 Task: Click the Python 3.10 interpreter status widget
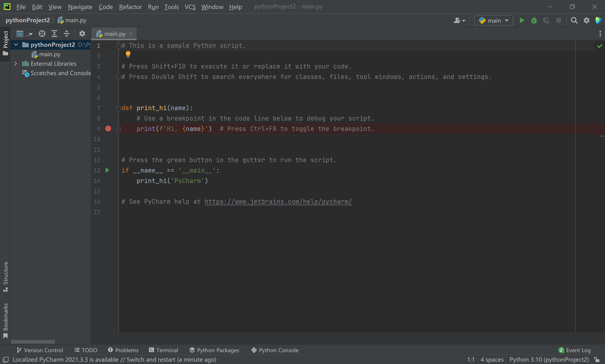pos(549,360)
